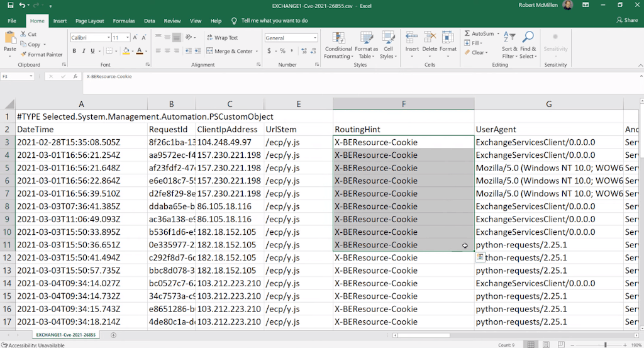Switch to Page Layout view in the status bar

tap(546, 345)
